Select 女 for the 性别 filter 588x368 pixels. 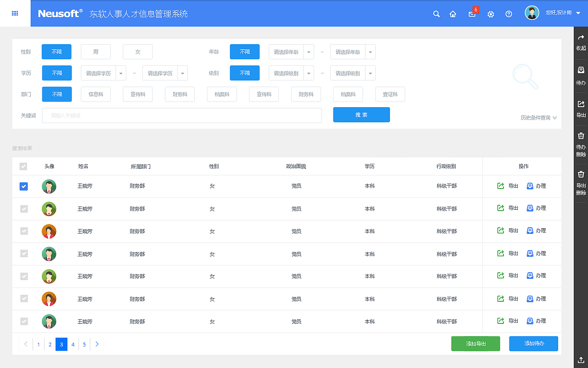[138, 52]
